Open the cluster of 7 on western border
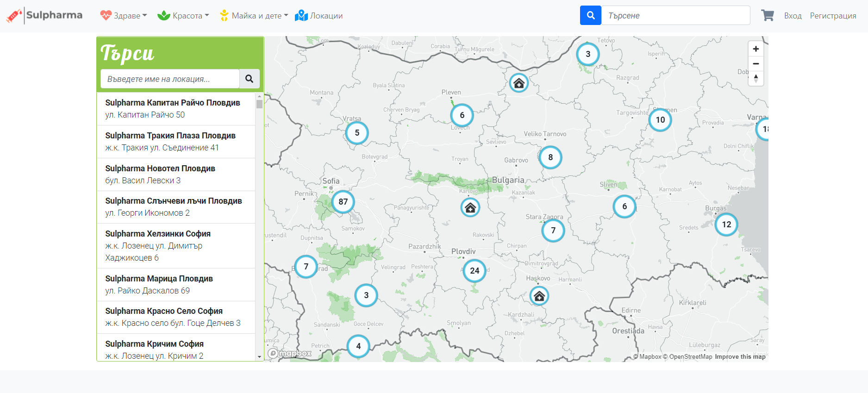This screenshot has height=393, width=868. pos(306,267)
